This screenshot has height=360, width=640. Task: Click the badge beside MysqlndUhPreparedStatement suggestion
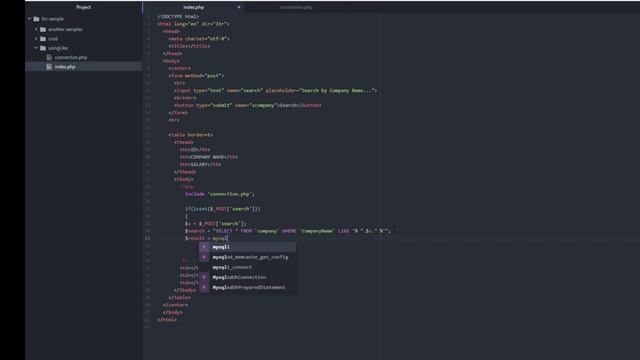[204, 287]
